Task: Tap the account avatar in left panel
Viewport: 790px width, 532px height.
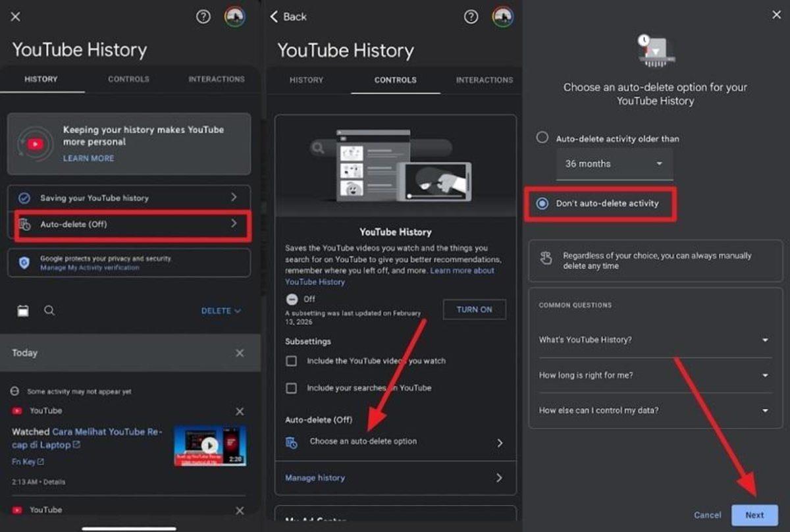Action: click(x=234, y=17)
